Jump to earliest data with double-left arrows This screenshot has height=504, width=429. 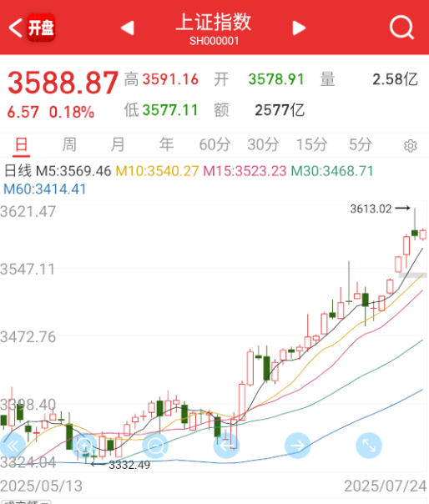[x=13, y=446]
